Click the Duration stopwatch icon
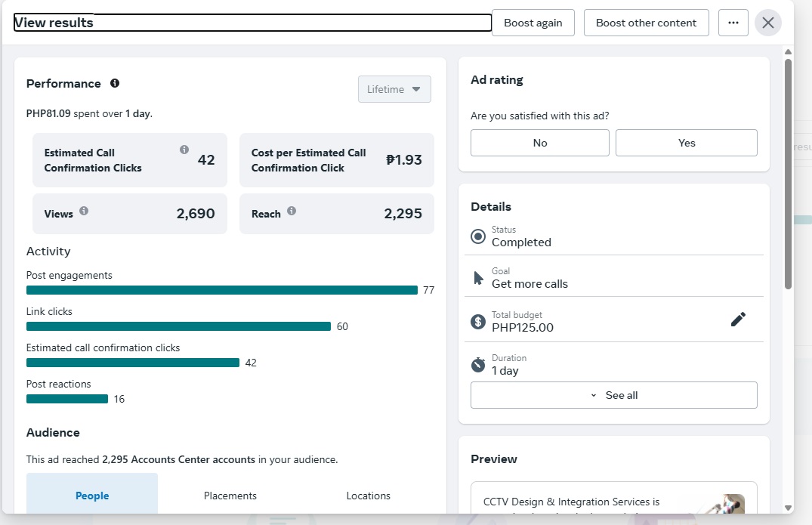 [x=478, y=365]
